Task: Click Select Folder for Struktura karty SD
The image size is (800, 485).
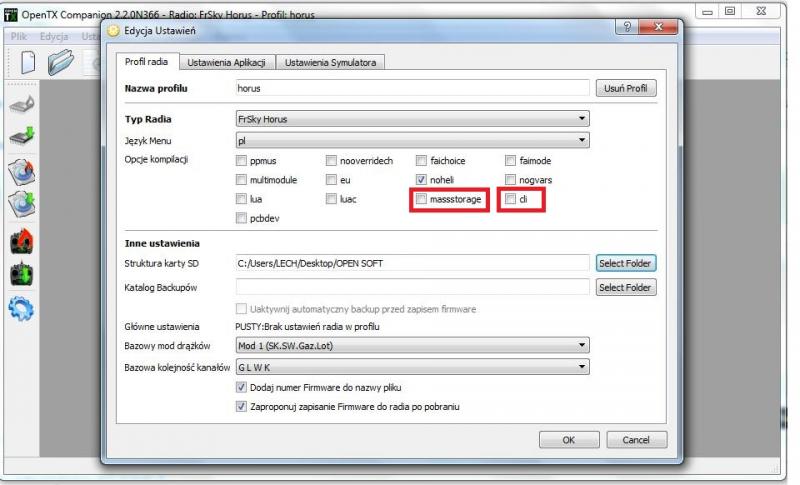Action: coord(626,263)
